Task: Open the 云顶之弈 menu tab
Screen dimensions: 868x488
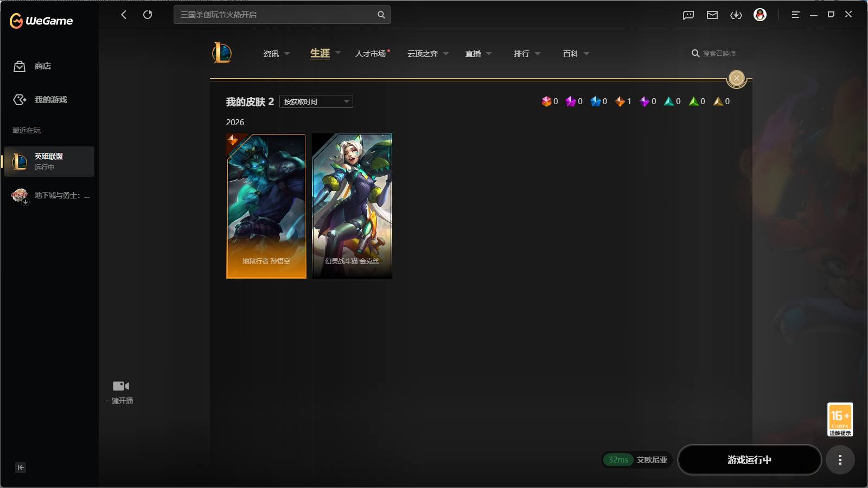Action: tap(423, 54)
